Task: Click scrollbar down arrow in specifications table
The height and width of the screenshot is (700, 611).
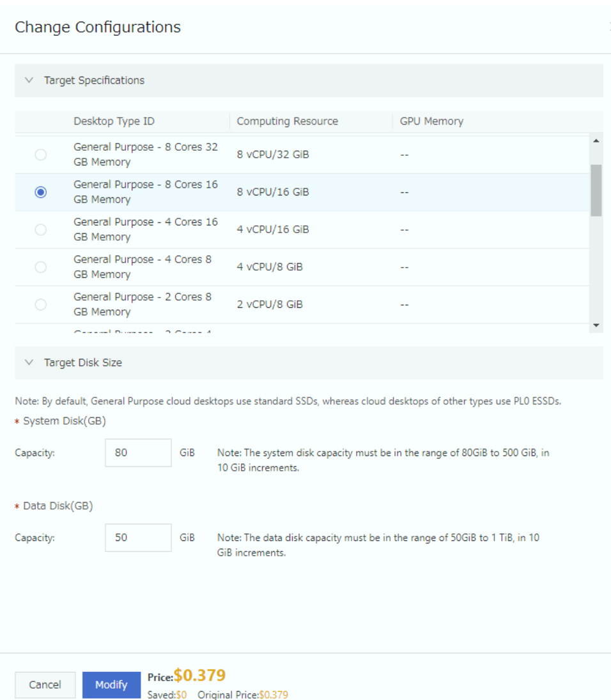Action: coord(596,326)
